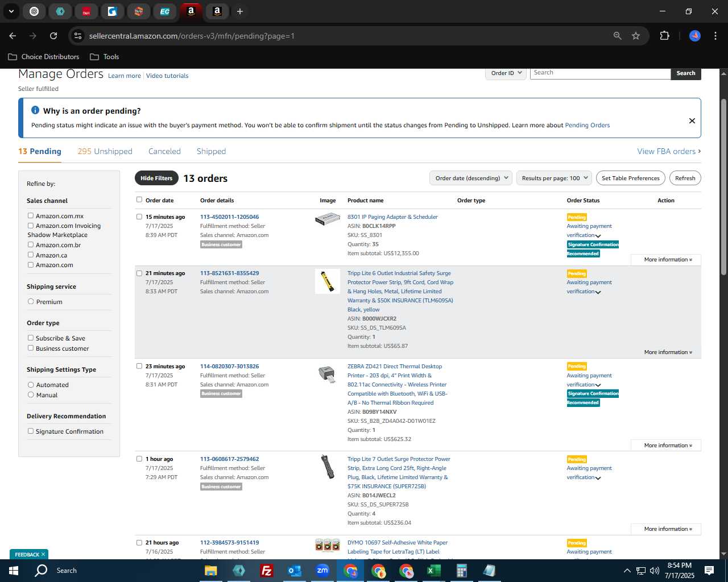Click the Hide Filters button
Viewport: 728px width, 582px height.
click(156, 178)
